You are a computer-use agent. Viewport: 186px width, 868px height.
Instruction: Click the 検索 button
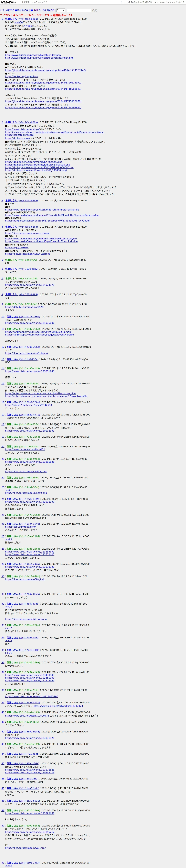[94, 10]
